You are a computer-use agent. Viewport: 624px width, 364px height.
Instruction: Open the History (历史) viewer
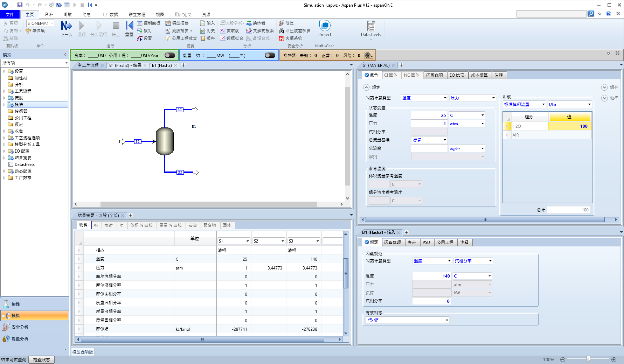click(x=207, y=31)
